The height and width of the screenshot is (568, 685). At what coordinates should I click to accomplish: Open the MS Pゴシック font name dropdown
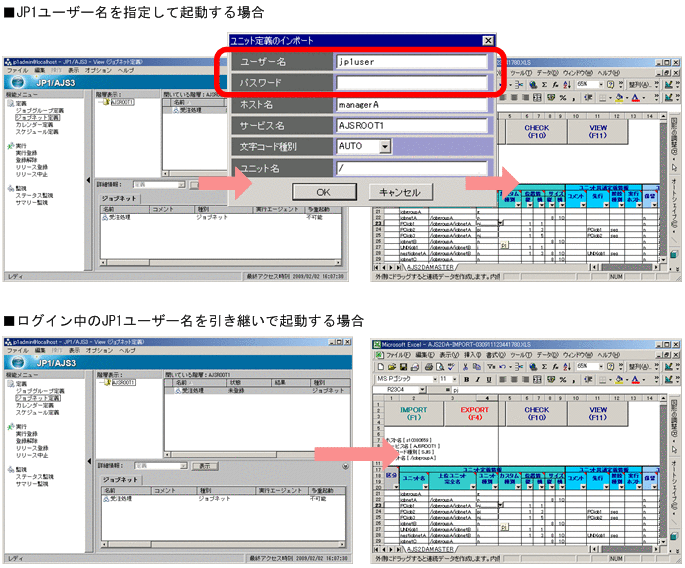tap(435, 379)
